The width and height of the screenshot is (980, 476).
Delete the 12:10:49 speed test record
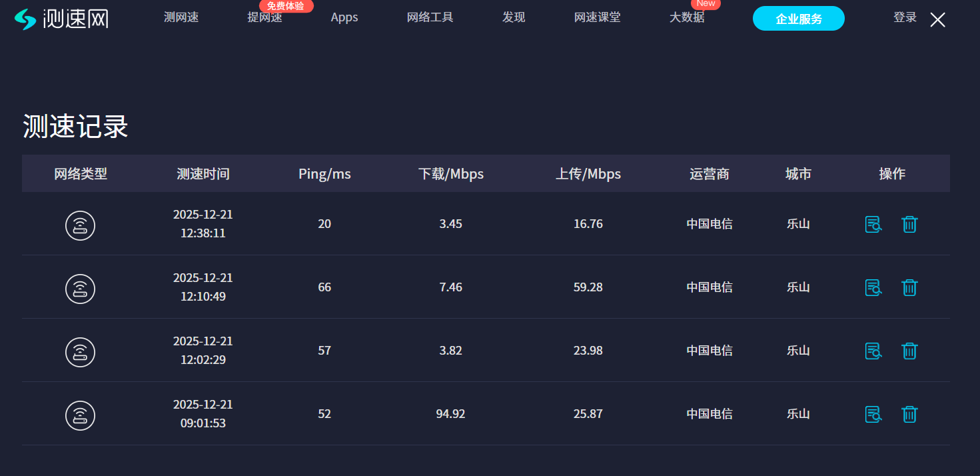(909, 288)
